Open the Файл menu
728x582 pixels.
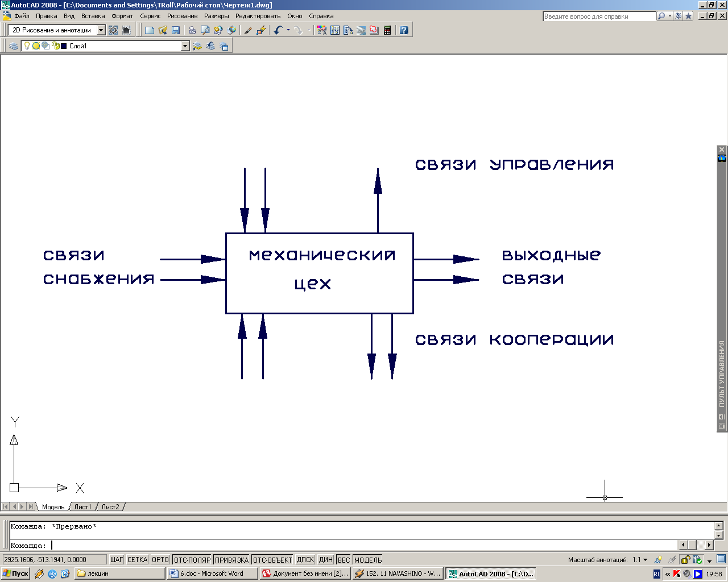pos(22,16)
